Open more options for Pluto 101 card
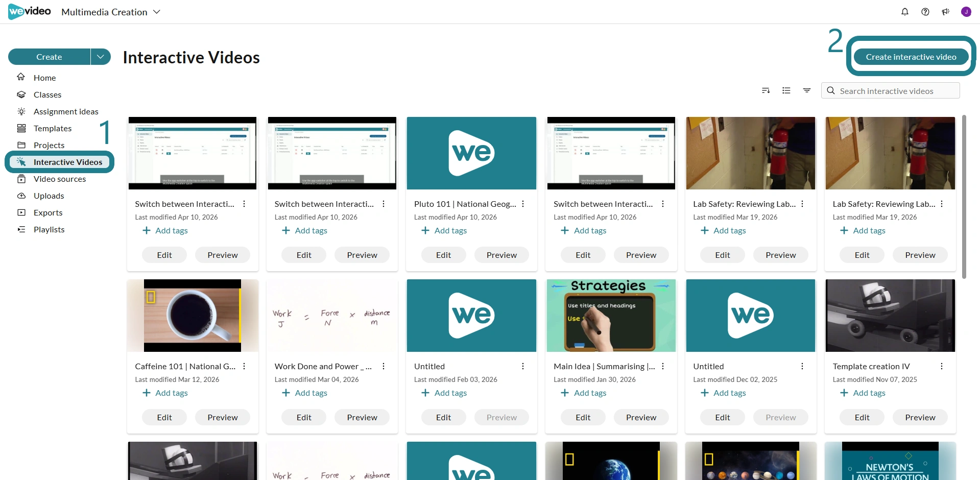Screen dimensions: 980x480 click(x=523, y=204)
